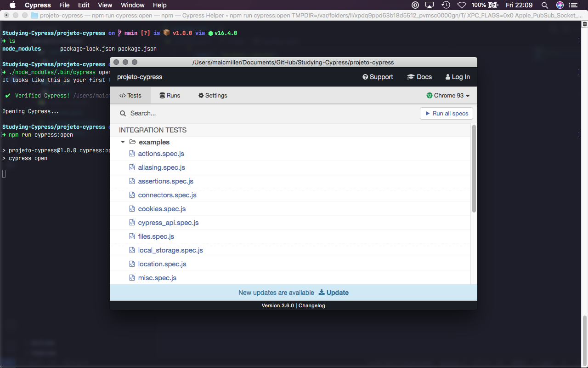Click the projeto-cypress project title
The image size is (588, 368).
[140, 77]
